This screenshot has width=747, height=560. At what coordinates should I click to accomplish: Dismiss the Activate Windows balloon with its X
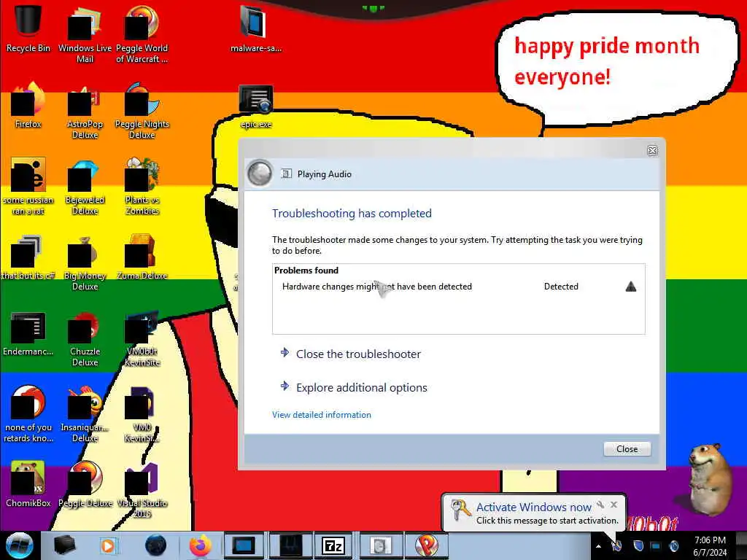[614, 505]
